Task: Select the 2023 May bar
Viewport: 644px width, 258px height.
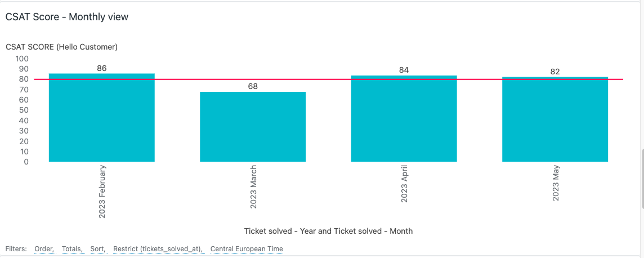Action: (x=555, y=121)
